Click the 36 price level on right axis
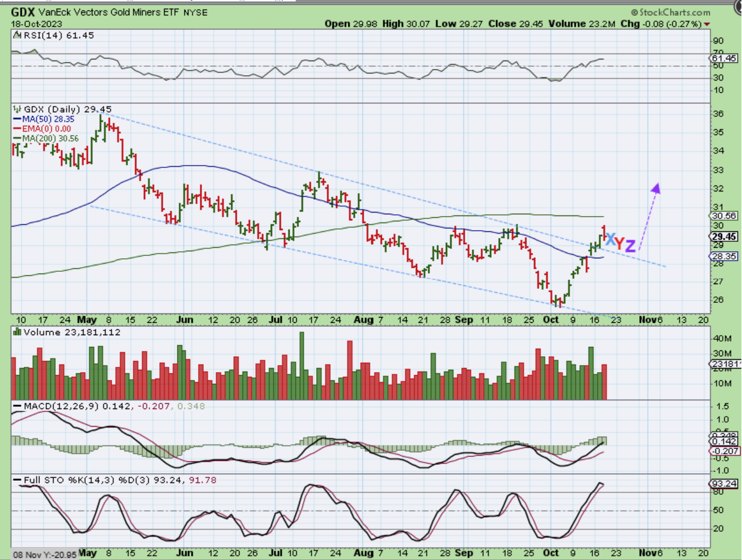The width and height of the screenshot is (742, 560). pyautogui.click(x=718, y=114)
